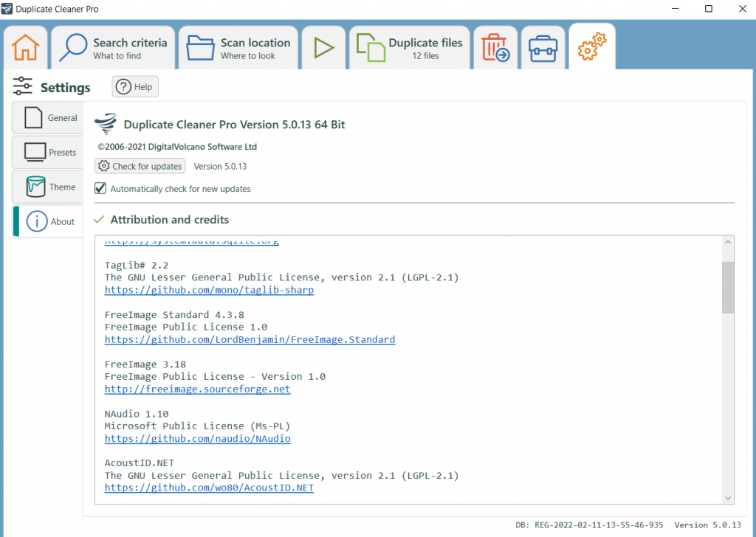The width and height of the screenshot is (756, 537).
Task: Click the DB REG-2022-02-11 status bar text
Action: 589,525
